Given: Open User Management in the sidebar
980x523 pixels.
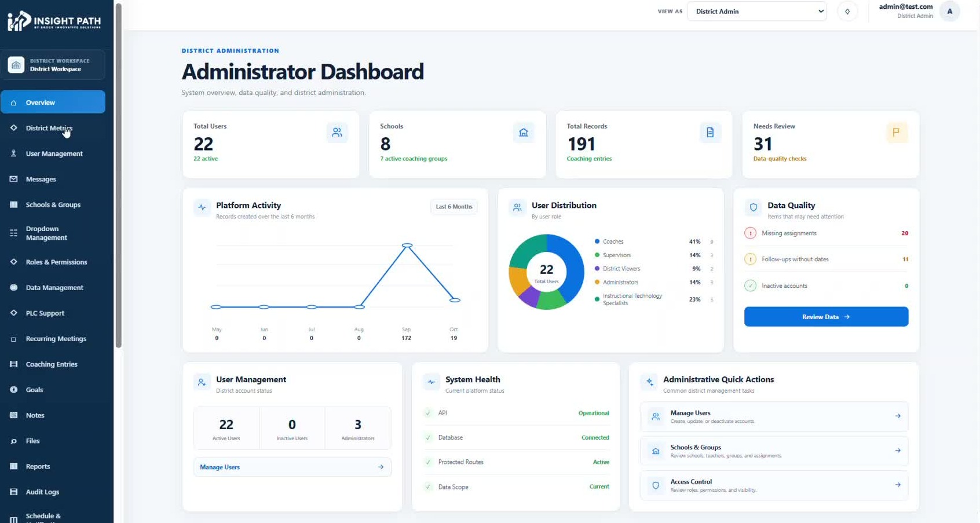Looking at the screenshot, I should tap(53, 153).
